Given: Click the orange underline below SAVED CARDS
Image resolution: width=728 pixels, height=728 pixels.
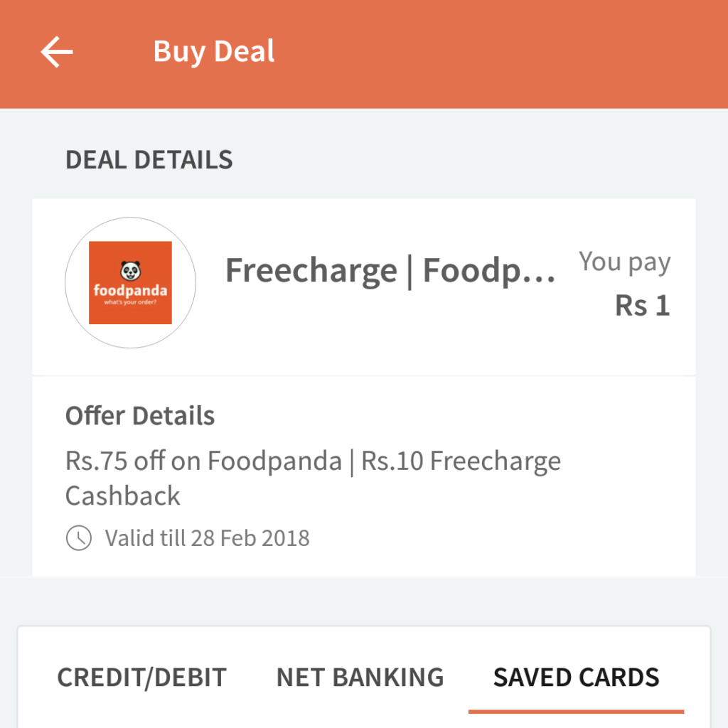Looking at the screenshot, I should [576, 711].
